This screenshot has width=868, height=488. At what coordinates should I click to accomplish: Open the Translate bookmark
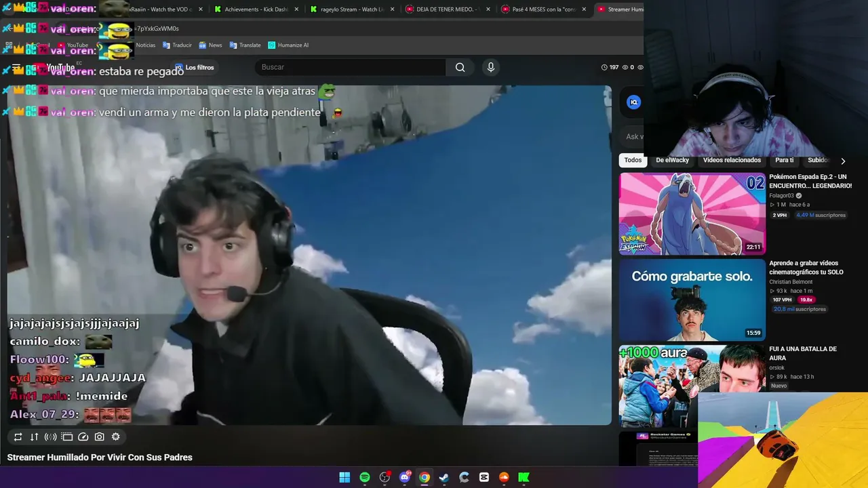click(x=245, y=45)
